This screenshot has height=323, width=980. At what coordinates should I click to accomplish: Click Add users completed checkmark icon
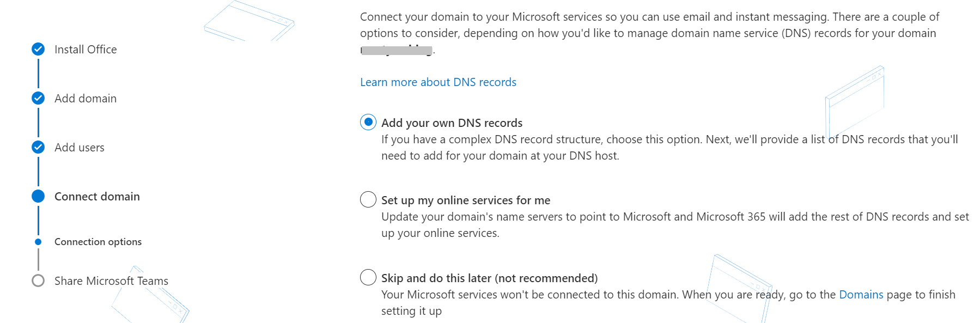(x=38, y=147)
